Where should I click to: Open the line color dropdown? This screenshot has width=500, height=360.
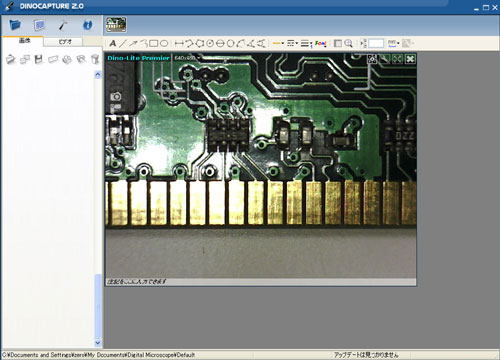coord(278,43)
